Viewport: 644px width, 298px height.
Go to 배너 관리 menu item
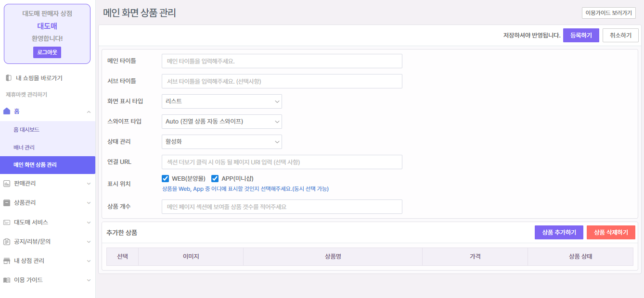pos(24,148)
